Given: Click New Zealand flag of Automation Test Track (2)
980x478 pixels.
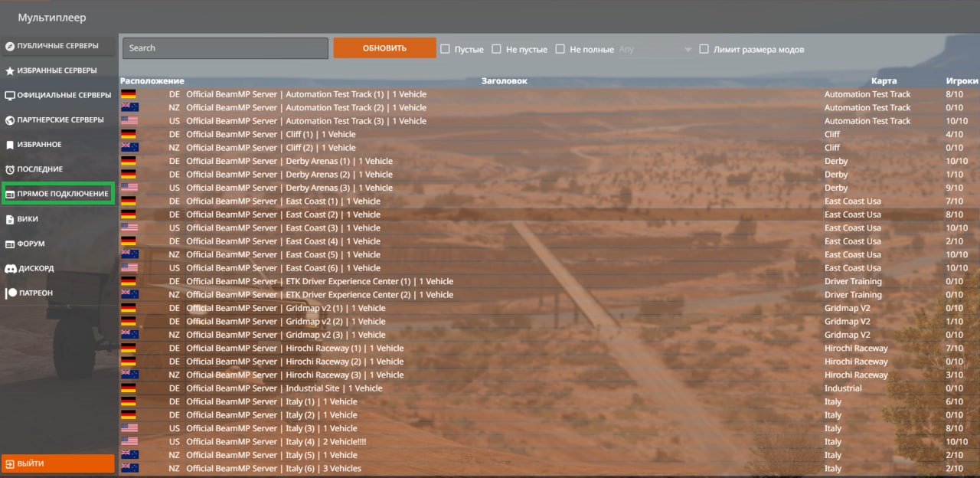Looking at the screenshot, I should 129,107.
